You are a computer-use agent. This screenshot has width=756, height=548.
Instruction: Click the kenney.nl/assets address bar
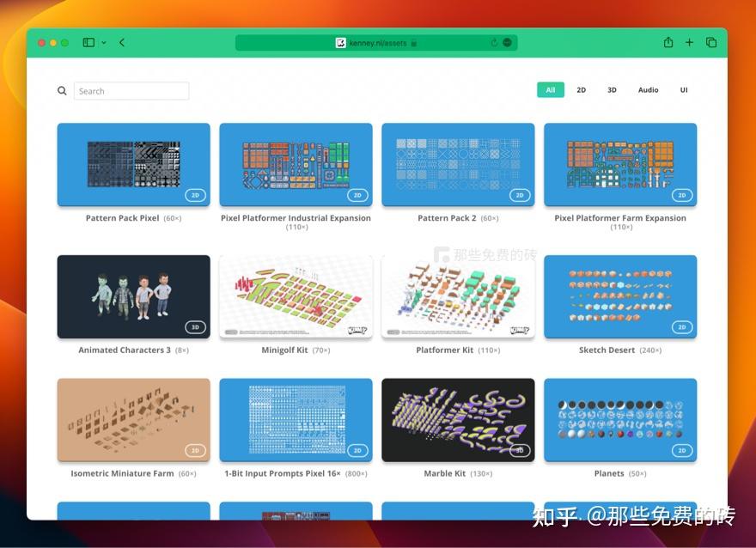click(376, 42)
